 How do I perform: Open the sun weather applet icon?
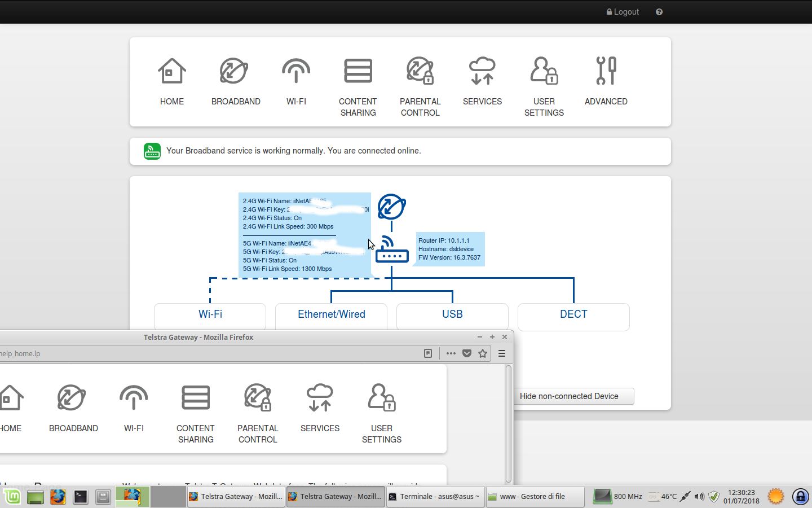[x=776, y=497]
